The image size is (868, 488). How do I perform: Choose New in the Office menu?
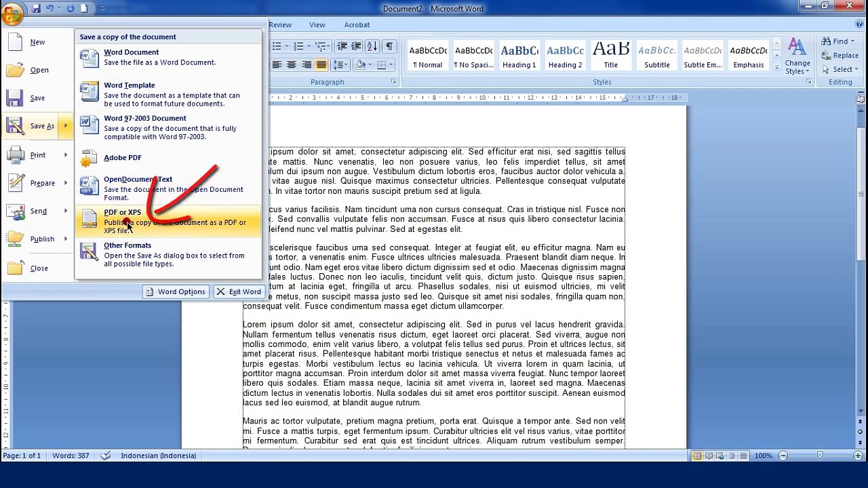37,42
